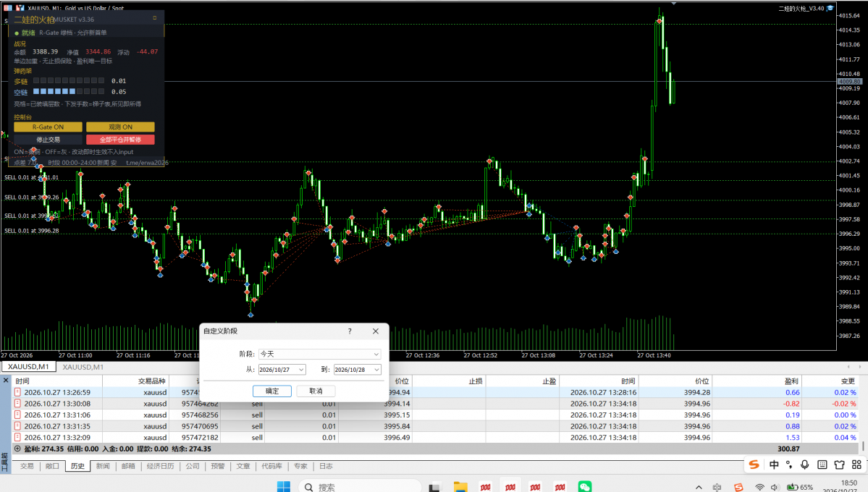Viewport: 868px width, 492px height.
Task: Toggle the R-Gate ON switch
Action: (x=49, y=127)
